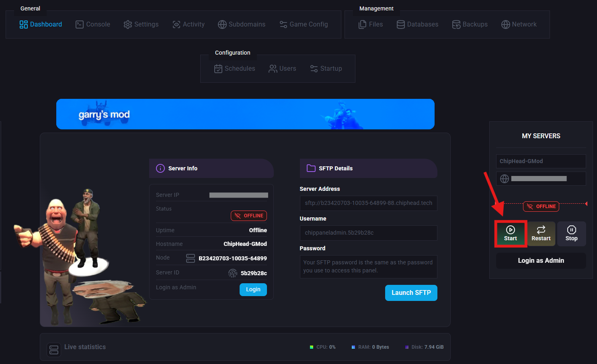Go to the Databases tab

pos(417,25)
